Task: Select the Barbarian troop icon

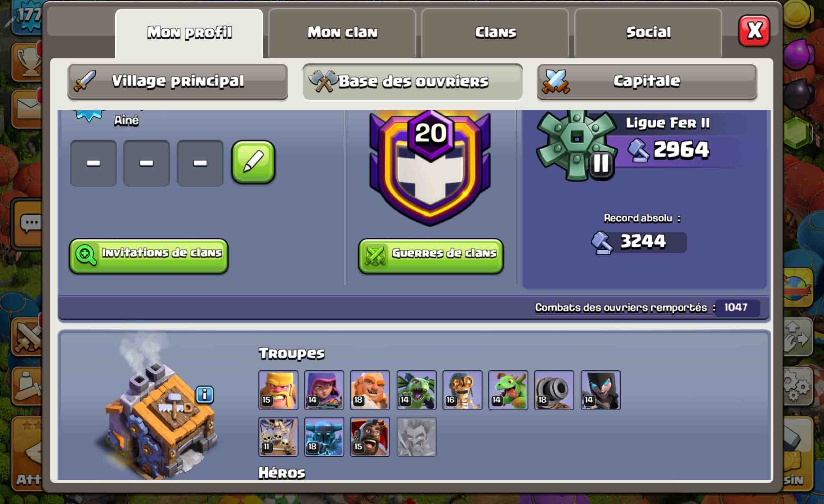Action: (278, 390)
